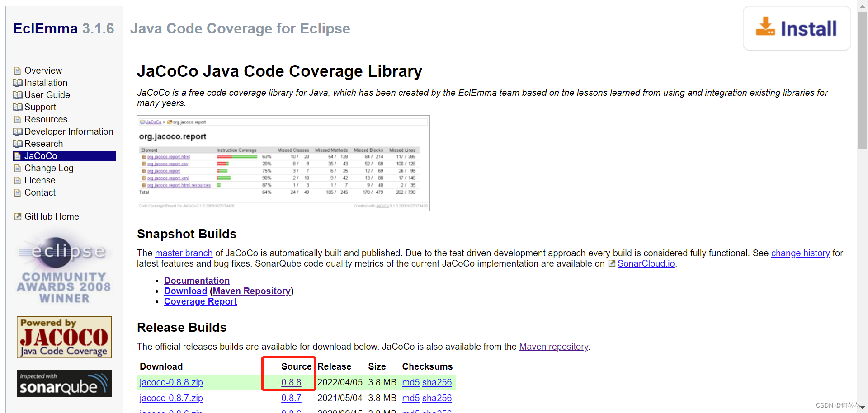Click the Support book icon
Viewport: 868px width, 413px height.
(x=18, y=107)
